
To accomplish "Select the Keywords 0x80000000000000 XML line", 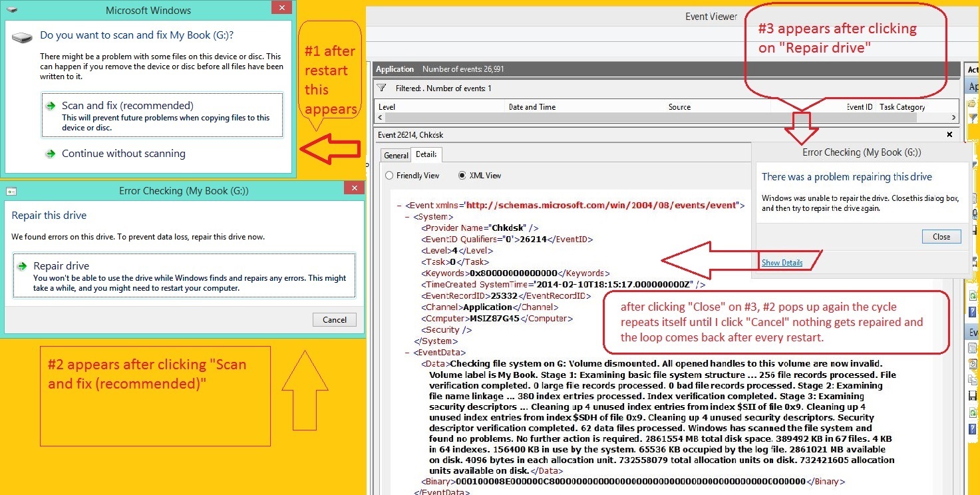I will pos(515,273).
